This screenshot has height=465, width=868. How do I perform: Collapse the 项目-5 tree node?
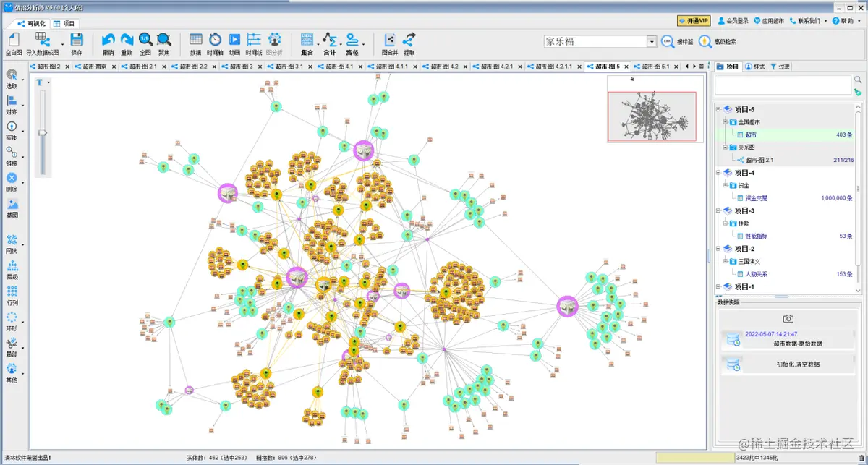coord(719,109)
